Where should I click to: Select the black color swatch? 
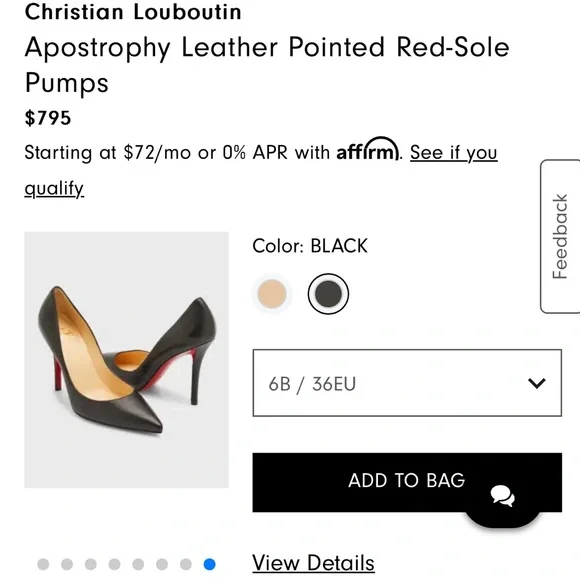[328, 294]
